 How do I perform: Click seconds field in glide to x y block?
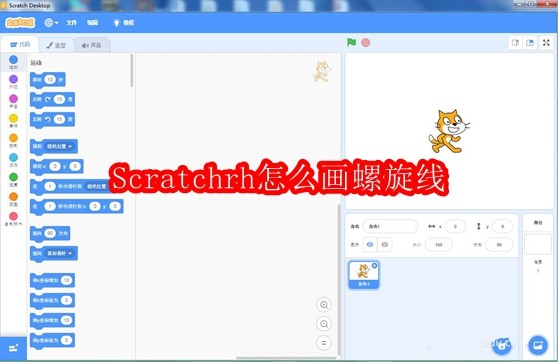click(50, 206)
